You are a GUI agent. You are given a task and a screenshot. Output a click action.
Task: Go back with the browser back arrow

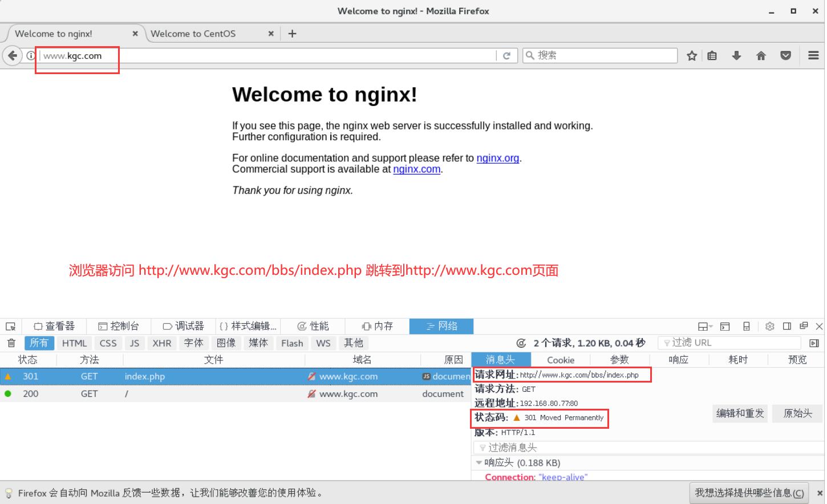click(13, 55)
